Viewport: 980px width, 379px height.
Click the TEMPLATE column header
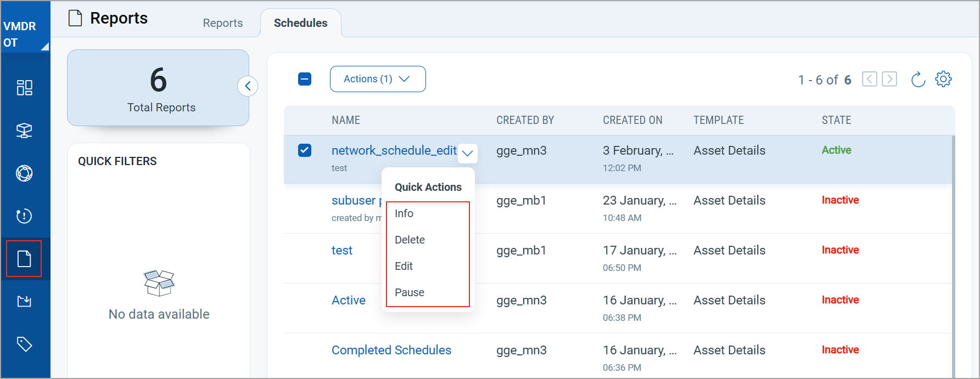[x=719, y=120]
